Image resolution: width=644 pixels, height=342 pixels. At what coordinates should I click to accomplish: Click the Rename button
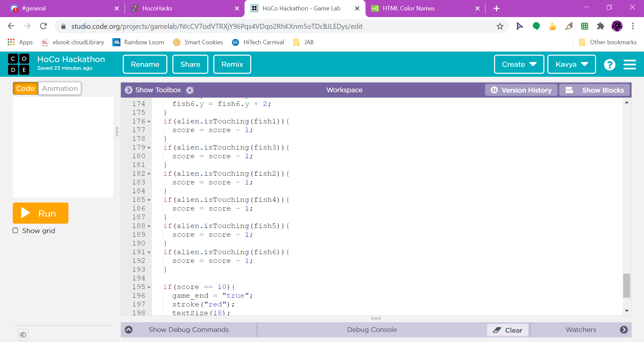click(145, 64)
